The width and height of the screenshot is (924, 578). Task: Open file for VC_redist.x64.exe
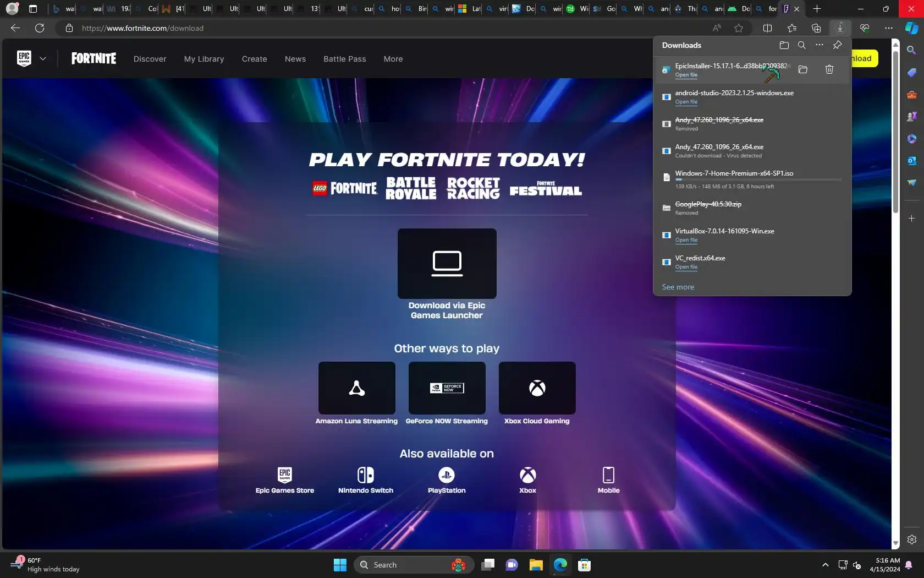[686, 267]
